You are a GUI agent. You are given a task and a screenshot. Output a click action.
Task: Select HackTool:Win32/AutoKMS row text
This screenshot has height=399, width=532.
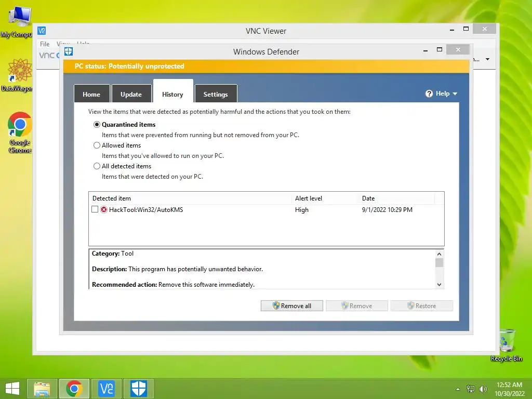pos(146,210)
